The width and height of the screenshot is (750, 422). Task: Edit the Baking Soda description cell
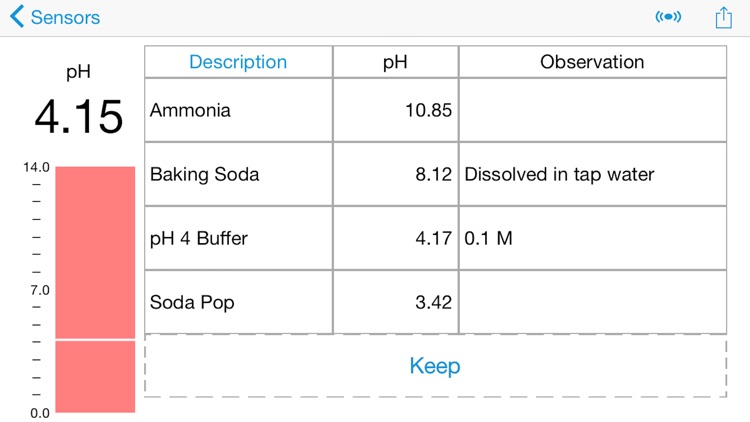point(238,174)
